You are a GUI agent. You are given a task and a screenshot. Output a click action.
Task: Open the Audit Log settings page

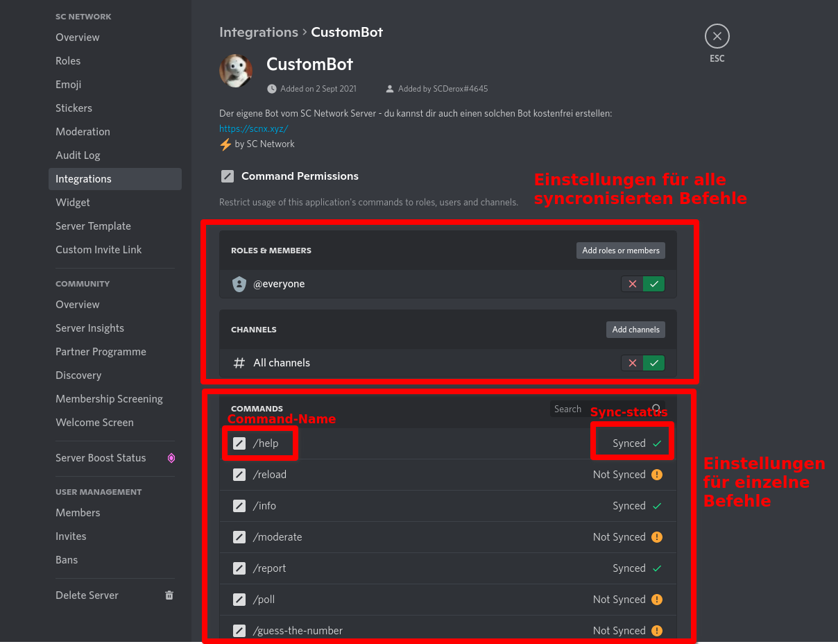tap(78, 155)
